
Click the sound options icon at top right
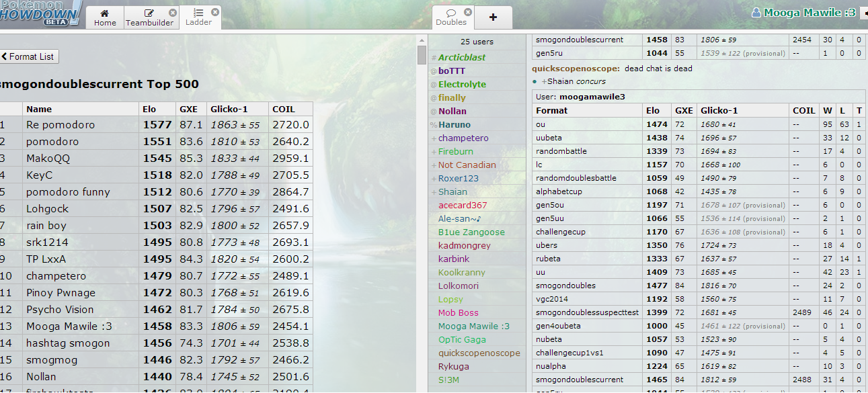coord(863,13)
